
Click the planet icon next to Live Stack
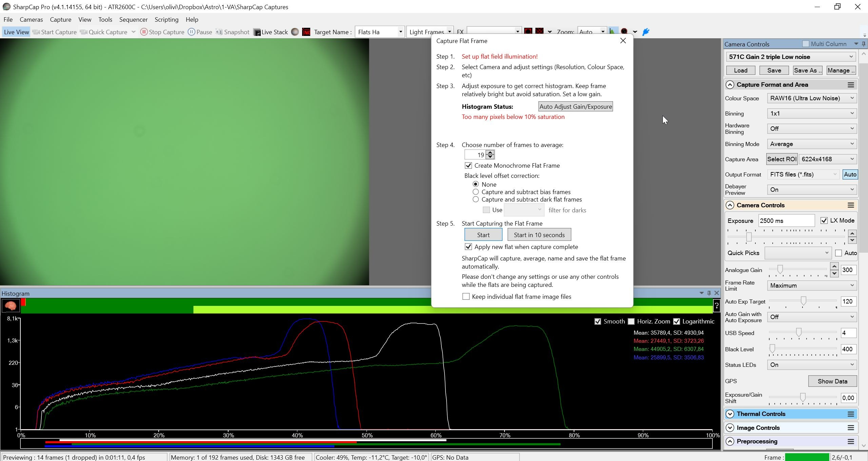coord(295,32)
